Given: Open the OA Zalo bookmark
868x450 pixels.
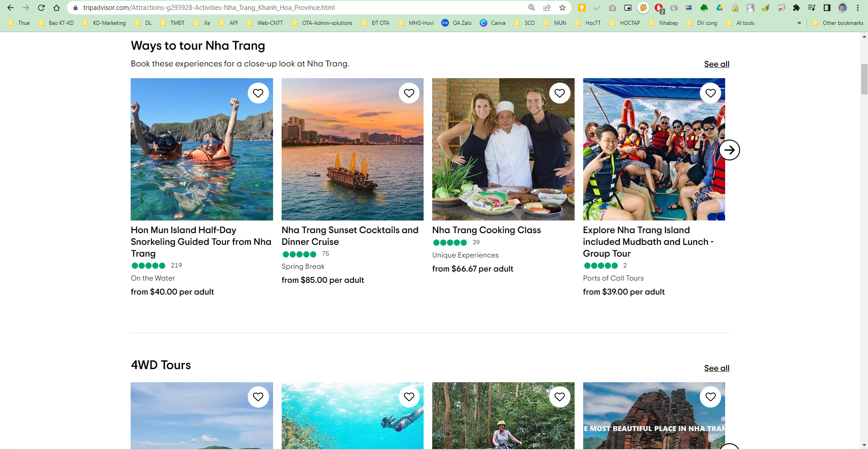Looking at the screenshot, I should coord(457,23).
